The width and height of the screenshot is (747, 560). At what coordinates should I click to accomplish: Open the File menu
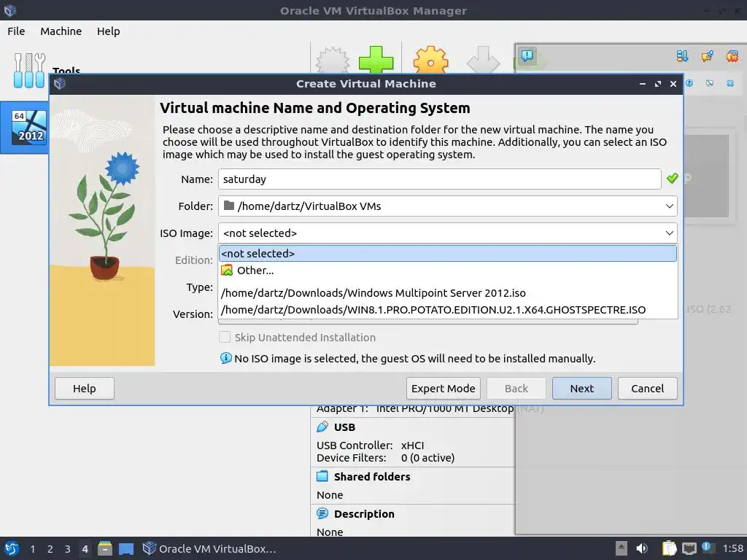click(16, 31)
